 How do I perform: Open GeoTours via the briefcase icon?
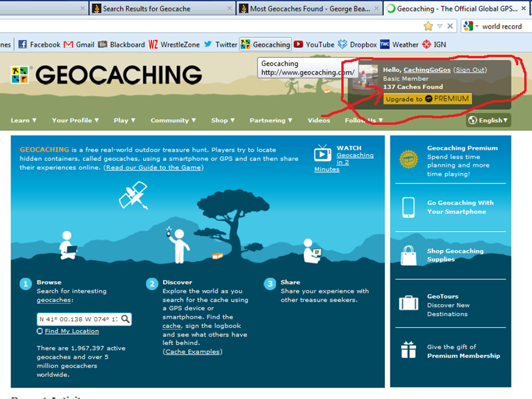coord(408,304)
